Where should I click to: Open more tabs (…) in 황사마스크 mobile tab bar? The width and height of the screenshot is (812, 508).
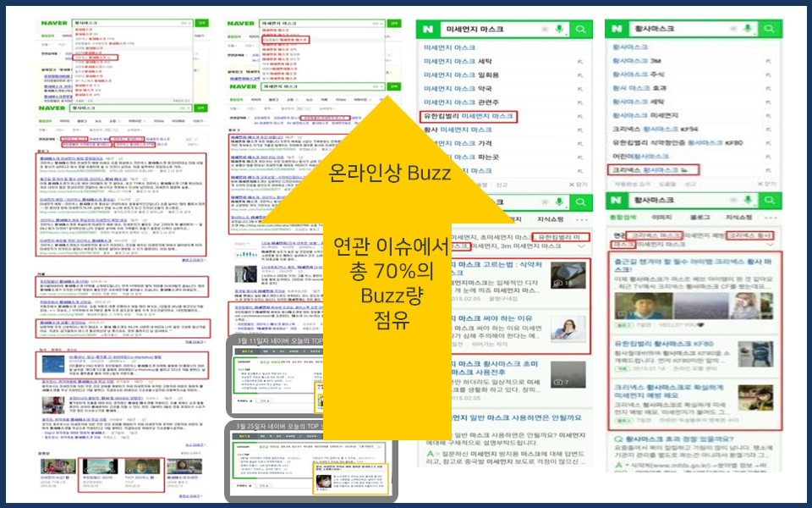(x=770, y=218)
